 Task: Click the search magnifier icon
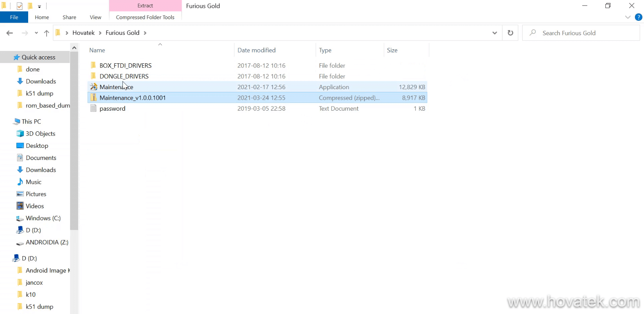click(x=532, y=33)
